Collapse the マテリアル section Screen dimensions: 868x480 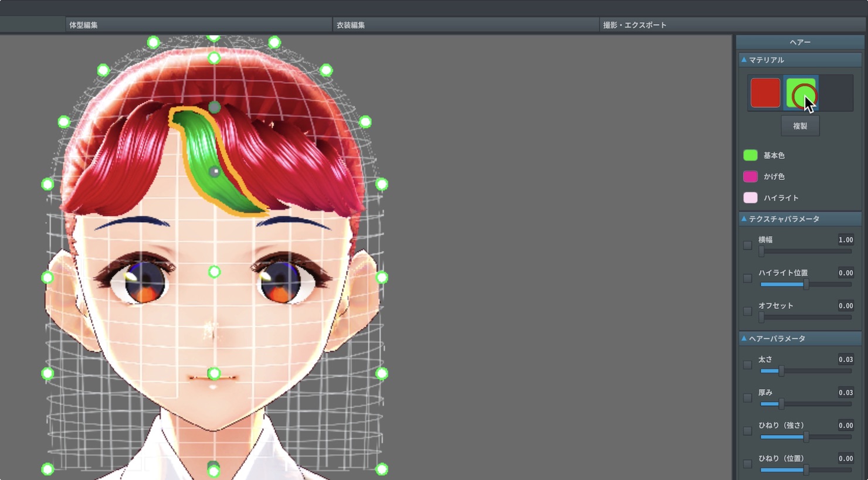pyautogui.click(x=744, y=60)
